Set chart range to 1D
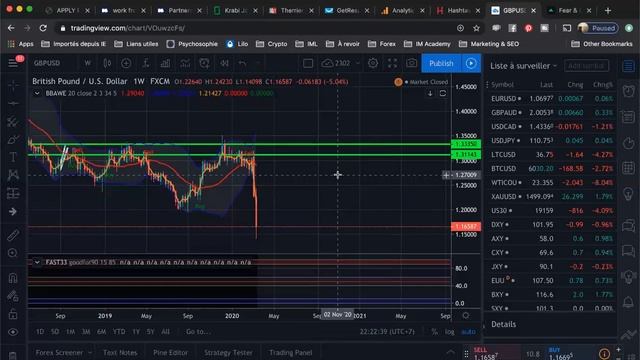Screen dimensions: 640x360 click(x=40, y=331)
